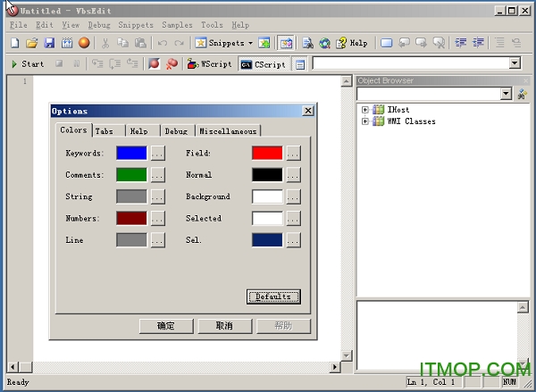
Task: Click the dark red Numbers color swatch
Action: pyautogui.click(x=131, y=218)
